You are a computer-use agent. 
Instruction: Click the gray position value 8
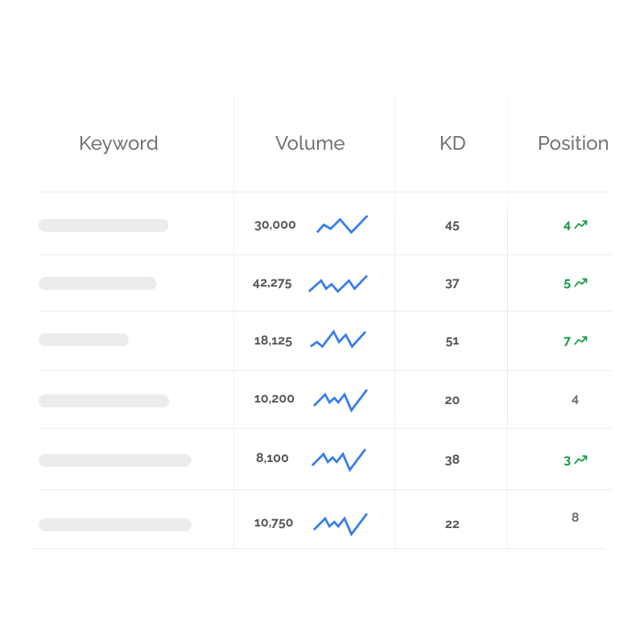click(x=575, y=518)
